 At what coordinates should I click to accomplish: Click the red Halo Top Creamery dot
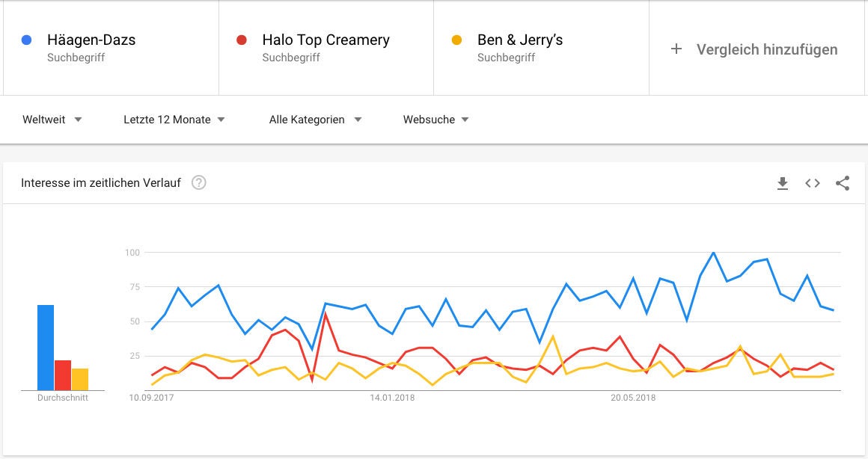click(241, 40)
